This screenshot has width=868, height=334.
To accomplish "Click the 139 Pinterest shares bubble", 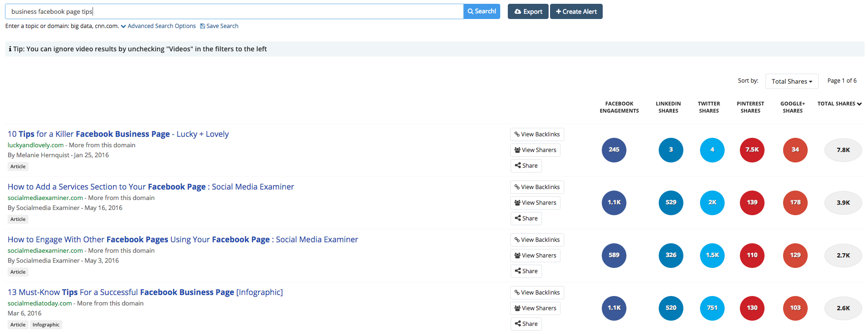I will (752, 202).
